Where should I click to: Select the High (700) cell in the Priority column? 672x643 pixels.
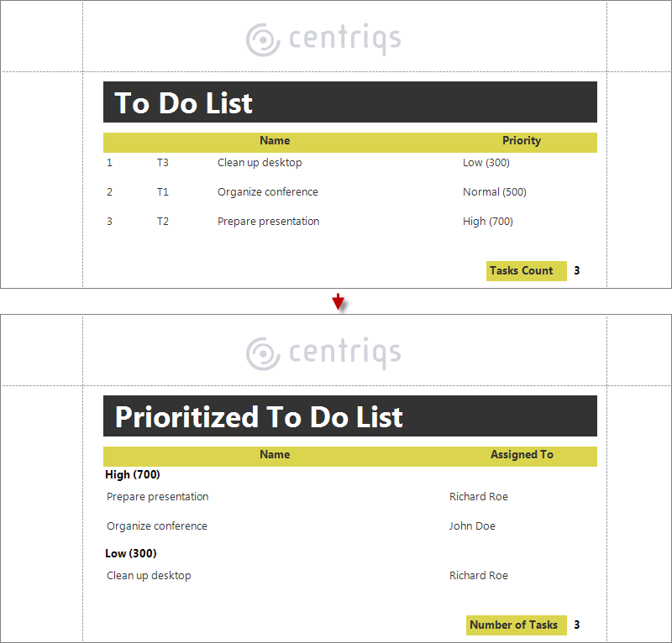coord(488,222)
